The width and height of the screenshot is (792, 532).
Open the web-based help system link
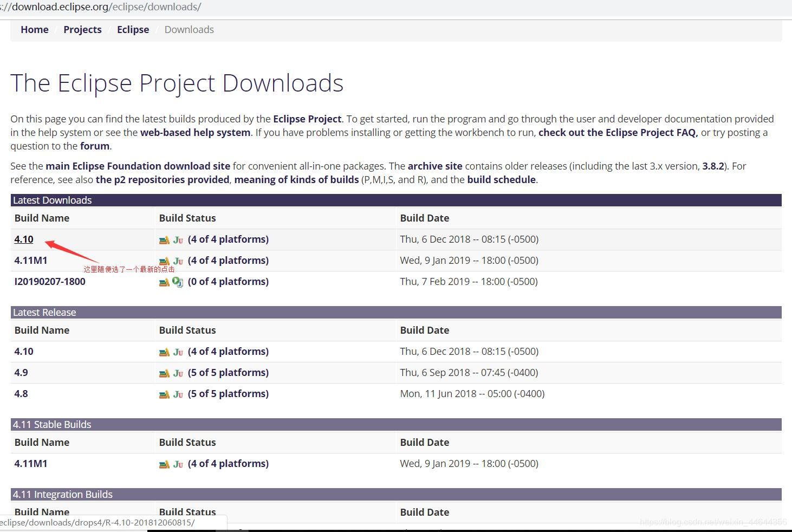click(196, 132)
